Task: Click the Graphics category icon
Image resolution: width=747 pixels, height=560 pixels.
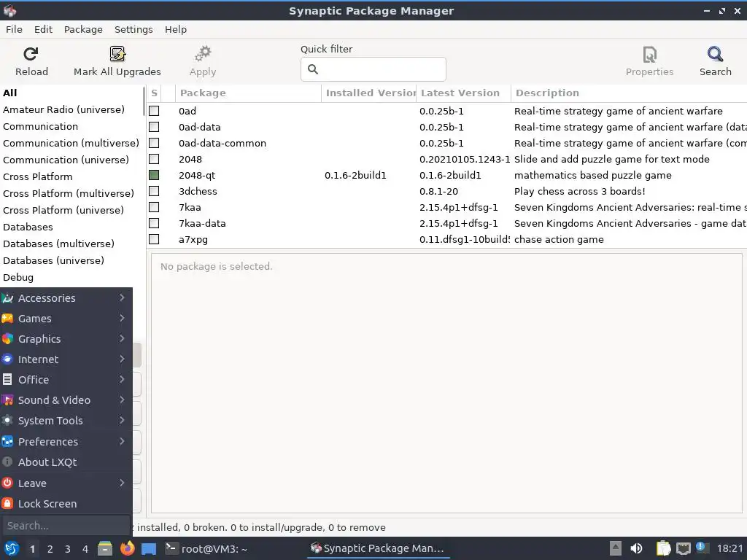Action: (7, 339)
